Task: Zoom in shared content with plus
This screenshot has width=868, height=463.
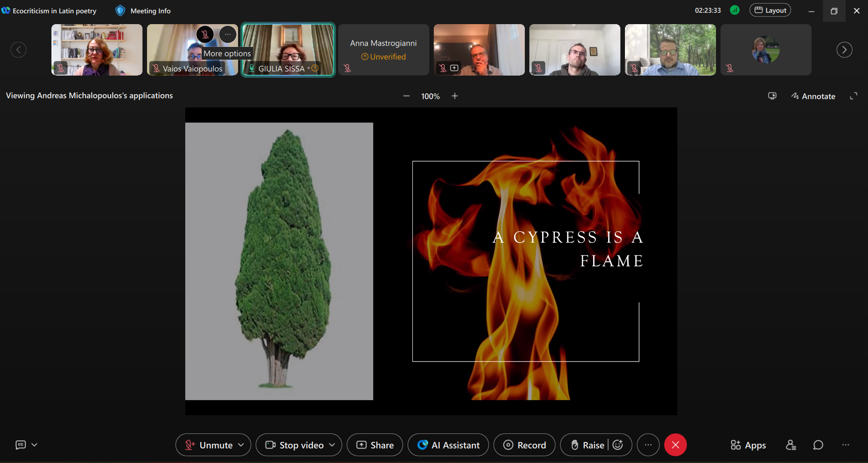Action: (x=455, y=96)
